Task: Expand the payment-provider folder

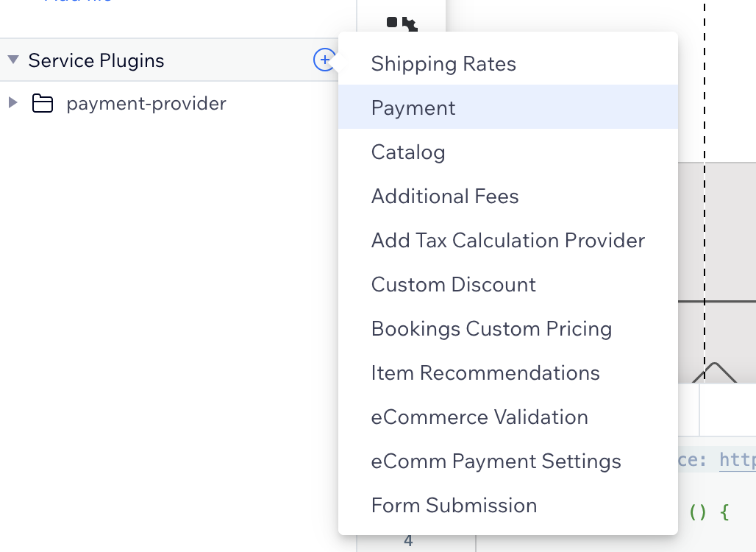Action: tap(13, 102)
